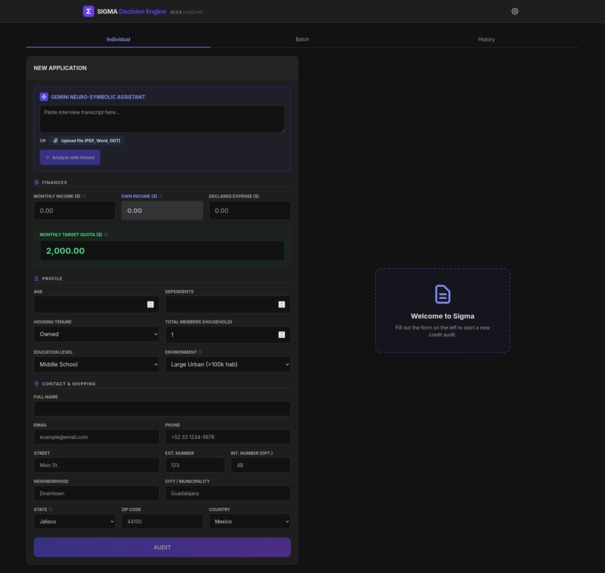Click info icon next to Environment
The image size is (605, 573).
[x=200, y=352]
